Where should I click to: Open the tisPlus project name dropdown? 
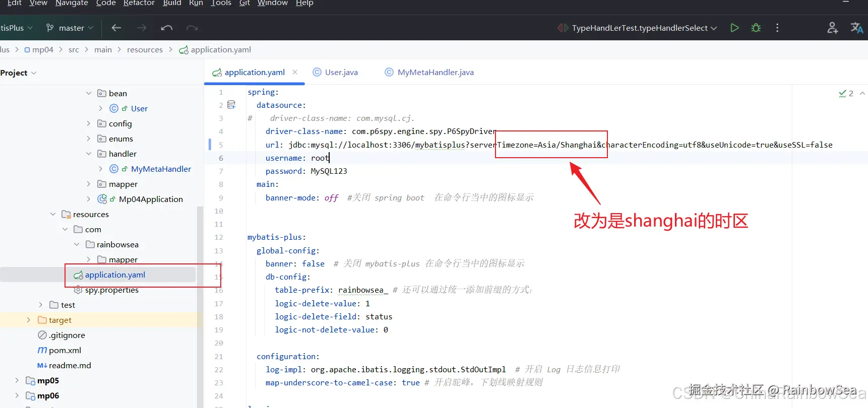click(17, 28)
